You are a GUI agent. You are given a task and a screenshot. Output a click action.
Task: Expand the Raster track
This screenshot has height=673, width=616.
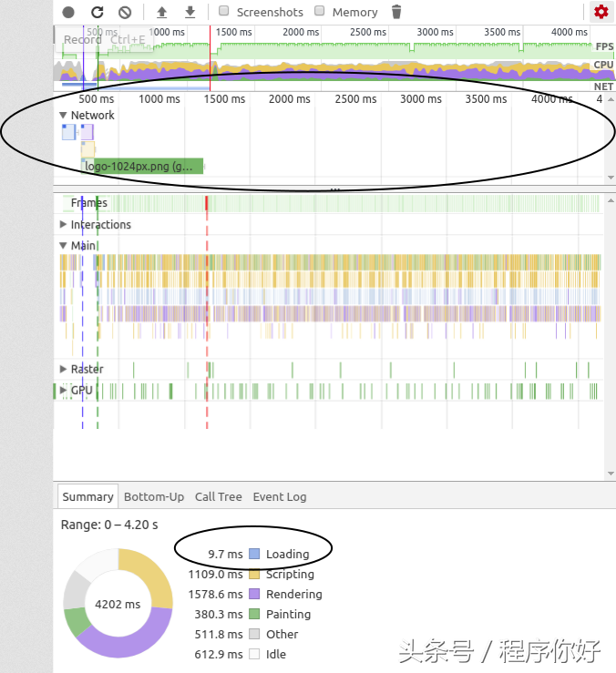coord(64,369)
